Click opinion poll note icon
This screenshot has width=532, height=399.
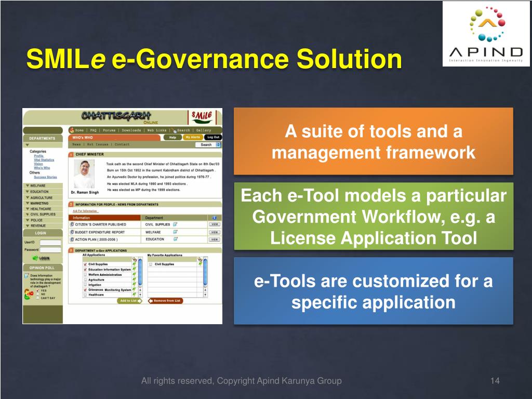26,276
